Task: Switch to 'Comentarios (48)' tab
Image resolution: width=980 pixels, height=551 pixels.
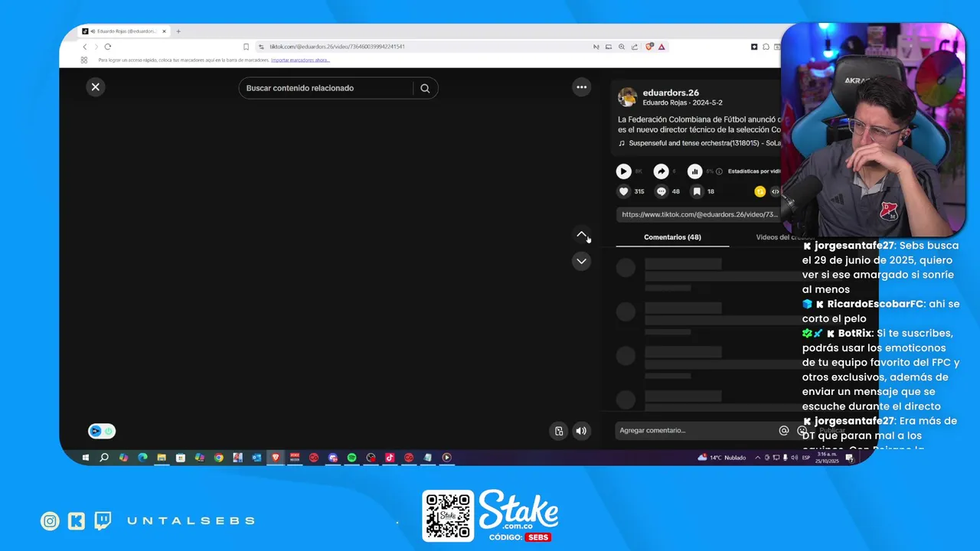Action: click(x=672, y=237)
